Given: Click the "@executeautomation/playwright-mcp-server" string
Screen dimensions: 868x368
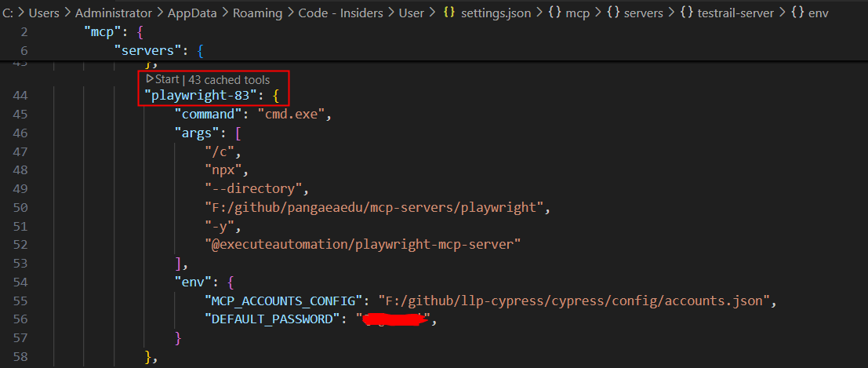Looking at the screenshot, I should pyautogui.click(x=362, y=244).
